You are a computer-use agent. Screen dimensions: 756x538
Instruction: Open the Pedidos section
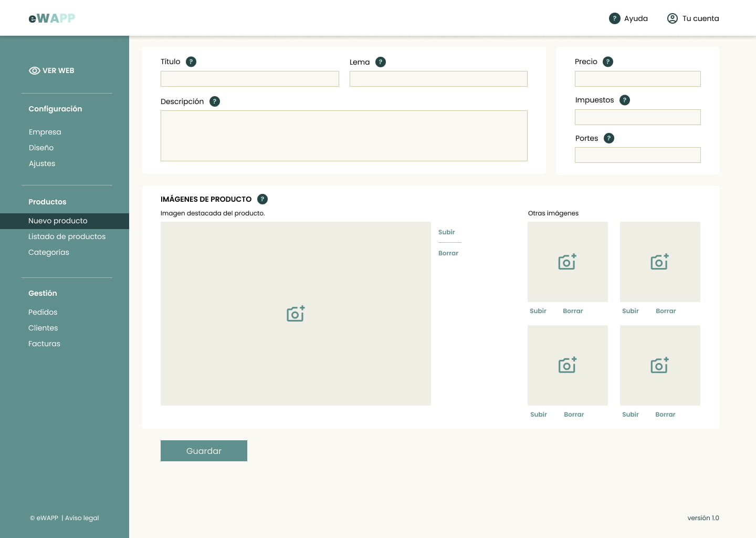pos(43,312)
